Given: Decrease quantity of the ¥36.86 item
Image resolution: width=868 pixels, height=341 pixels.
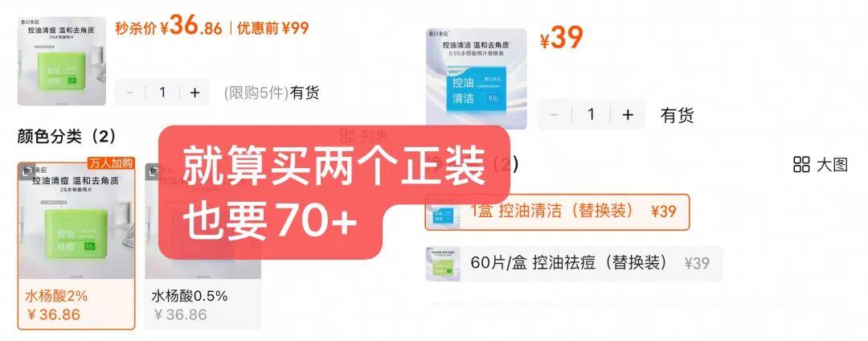Looking at the screenshot, I should point(130,92).
